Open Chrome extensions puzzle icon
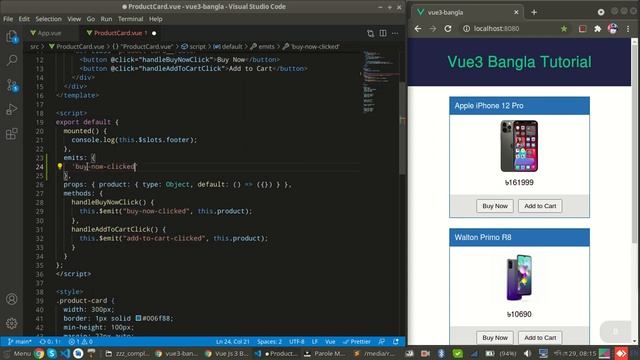This screenshot has height=360, width=640. tap(598, 29)
